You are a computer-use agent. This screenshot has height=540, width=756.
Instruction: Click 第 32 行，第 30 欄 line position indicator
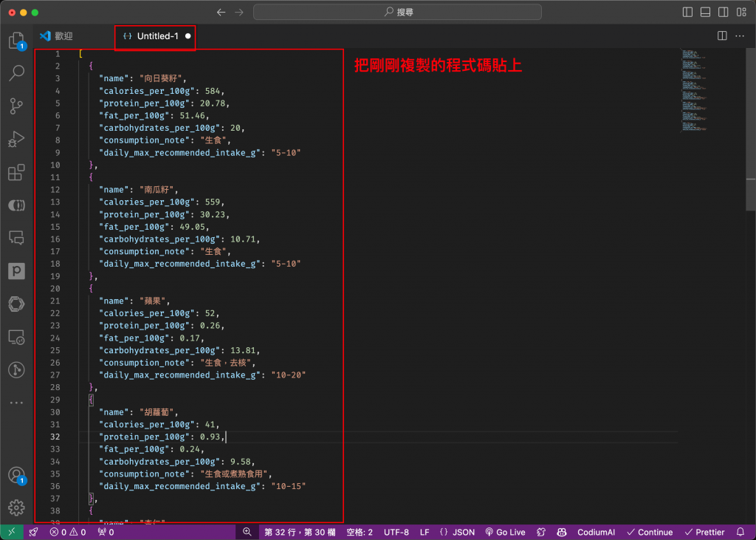[x=300, y=532]
